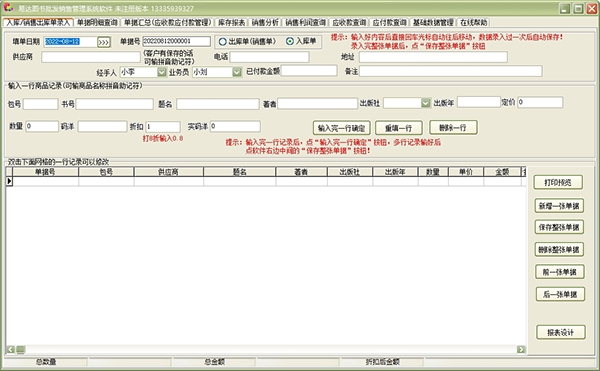Click the 数量 column header in grid
Viewport: 600px width, 371px height.
[433, 172]
